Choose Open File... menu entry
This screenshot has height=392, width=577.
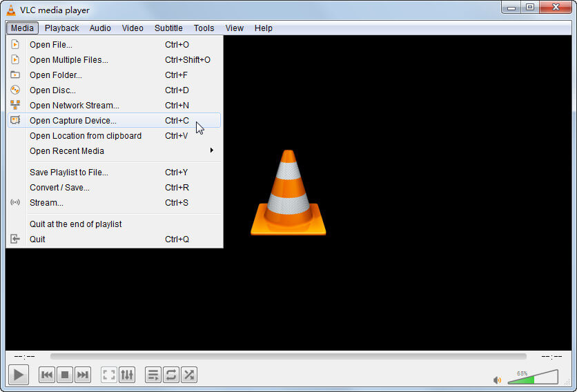click(114, 45)
